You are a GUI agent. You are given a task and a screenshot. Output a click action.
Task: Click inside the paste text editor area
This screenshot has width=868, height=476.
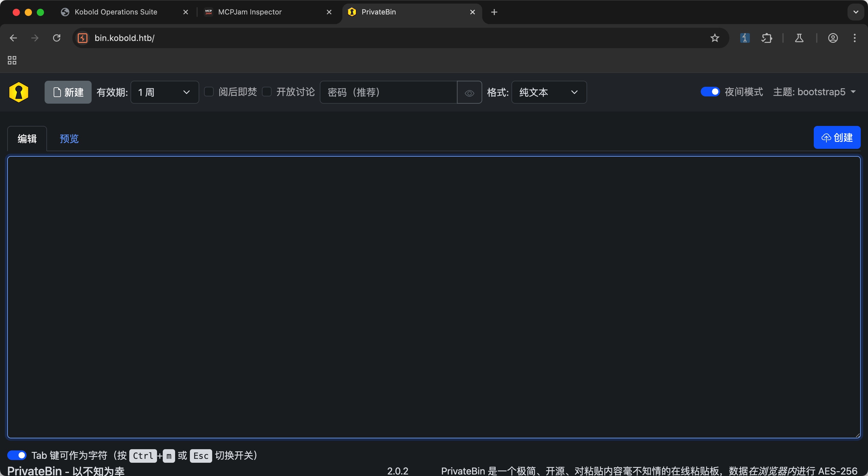[434, 297]
